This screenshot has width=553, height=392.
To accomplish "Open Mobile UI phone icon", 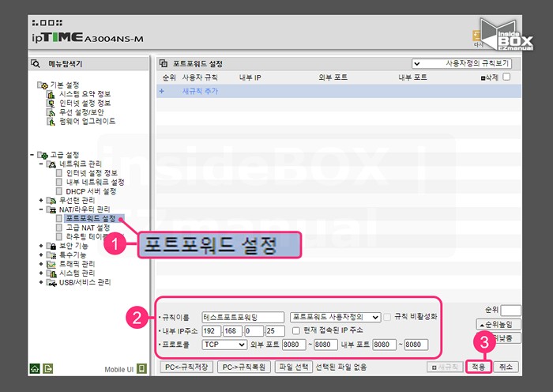I will tap(141, 368).
